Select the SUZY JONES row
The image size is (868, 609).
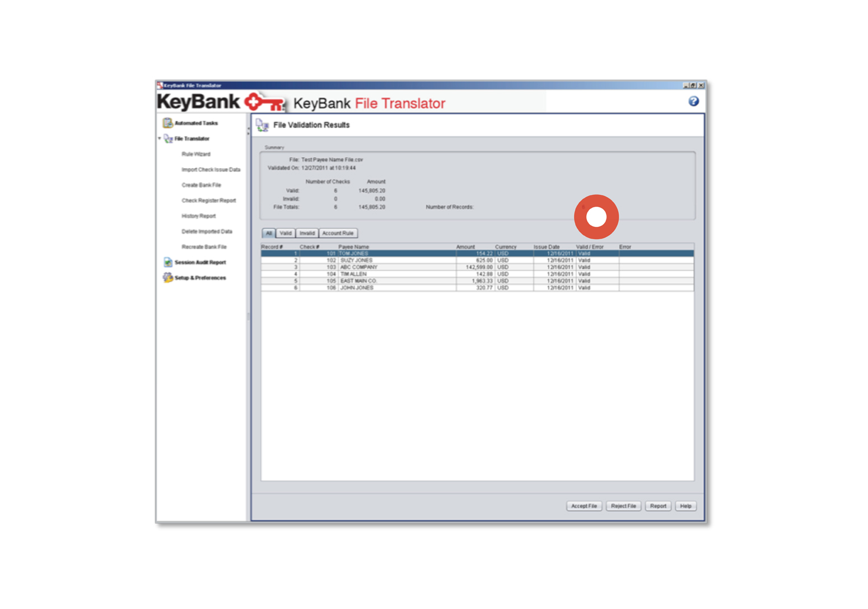[477, 261]
